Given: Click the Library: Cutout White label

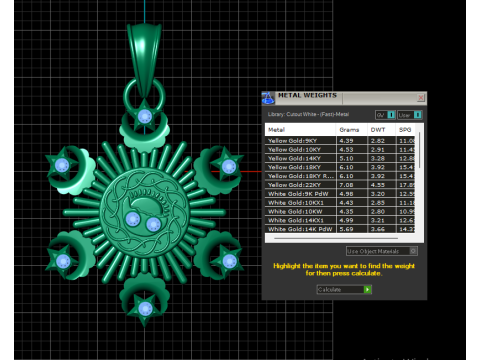Looking at the screenshot, I should click(x=308, y=114).
